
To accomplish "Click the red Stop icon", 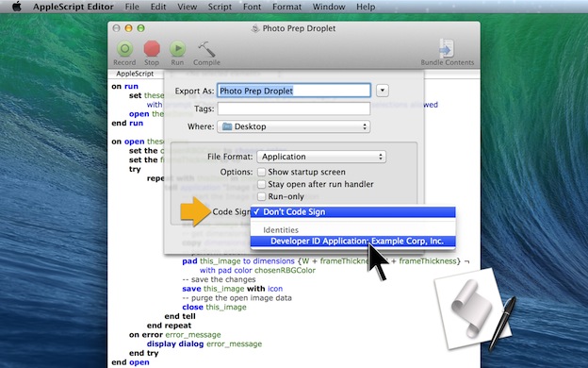I will coord(152,49).
